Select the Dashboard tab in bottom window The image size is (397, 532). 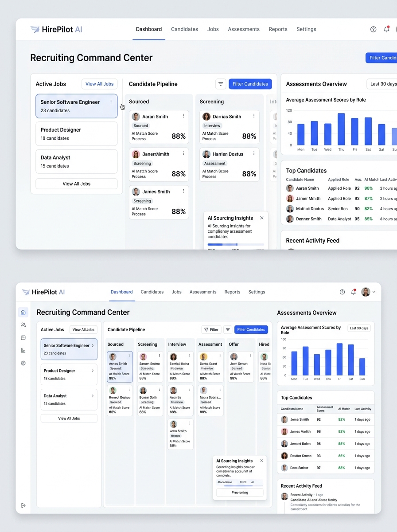pos(122,292)
